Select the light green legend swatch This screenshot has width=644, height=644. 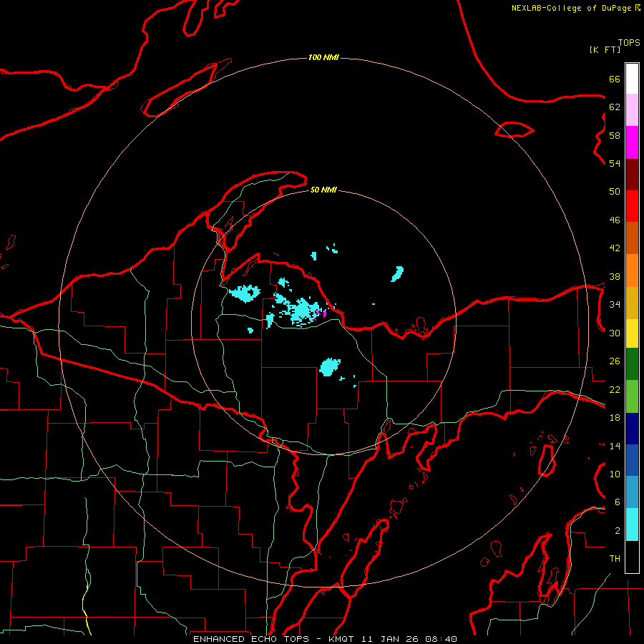pos(632,396)
